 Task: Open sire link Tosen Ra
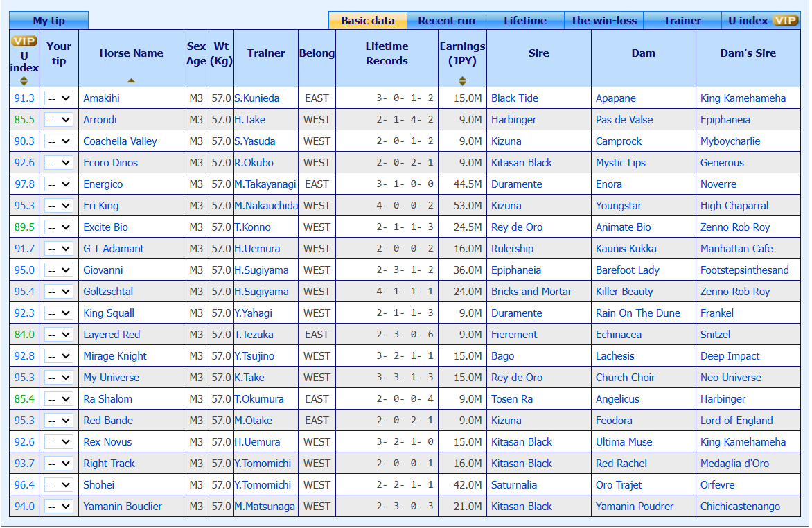(x=511, y=399)
